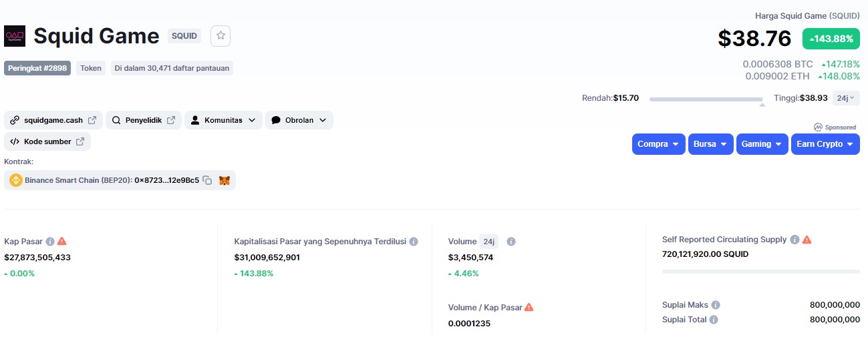This screenshot has width=868, height=341.
Task: Click the low-high price range slider
Action: tap(706, 99)
